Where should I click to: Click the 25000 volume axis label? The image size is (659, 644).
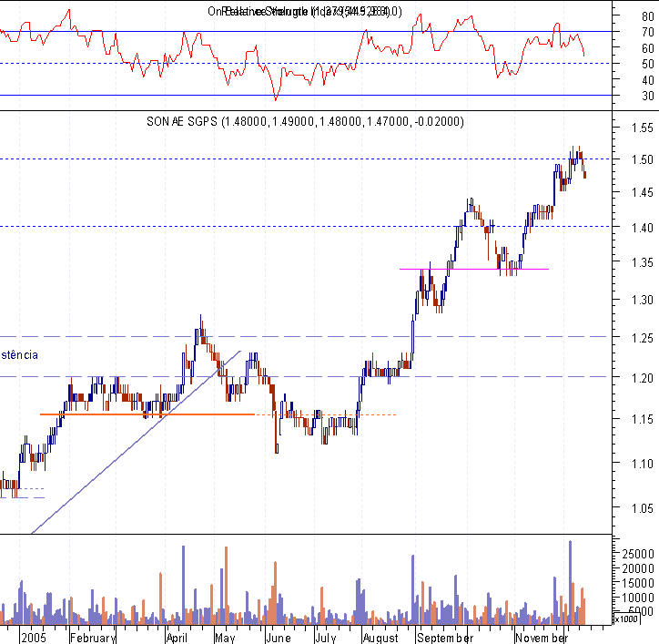click(638, 555)
